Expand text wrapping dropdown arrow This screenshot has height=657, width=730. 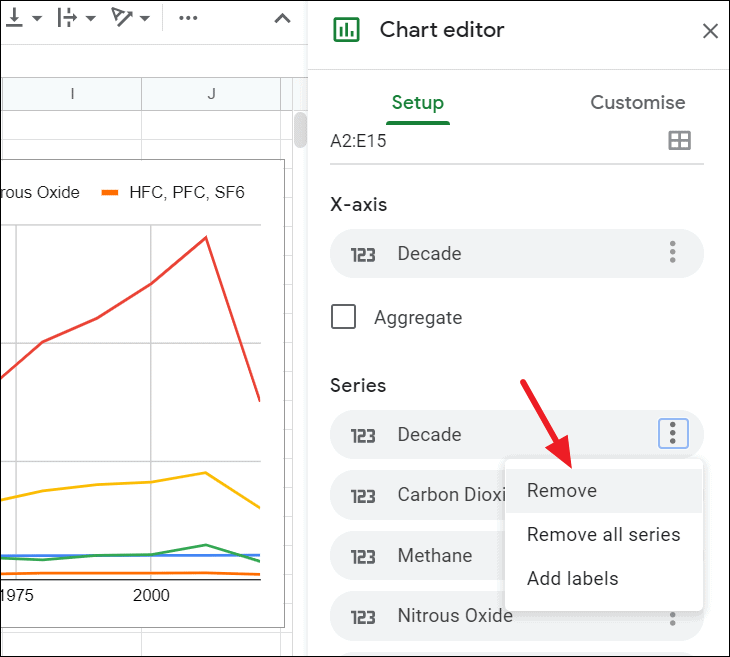pos(91,19)
